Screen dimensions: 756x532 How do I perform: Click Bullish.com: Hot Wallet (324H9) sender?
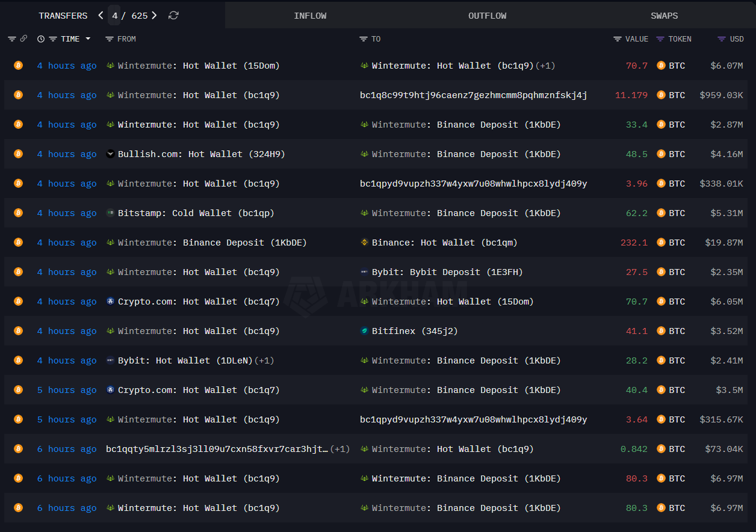pyautogui.click(x=201, y=154)
